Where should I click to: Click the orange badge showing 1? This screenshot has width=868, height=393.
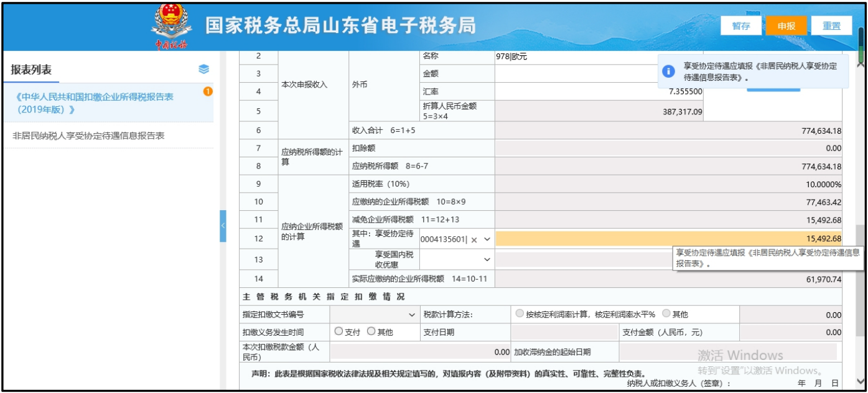(x=208, y=91)
